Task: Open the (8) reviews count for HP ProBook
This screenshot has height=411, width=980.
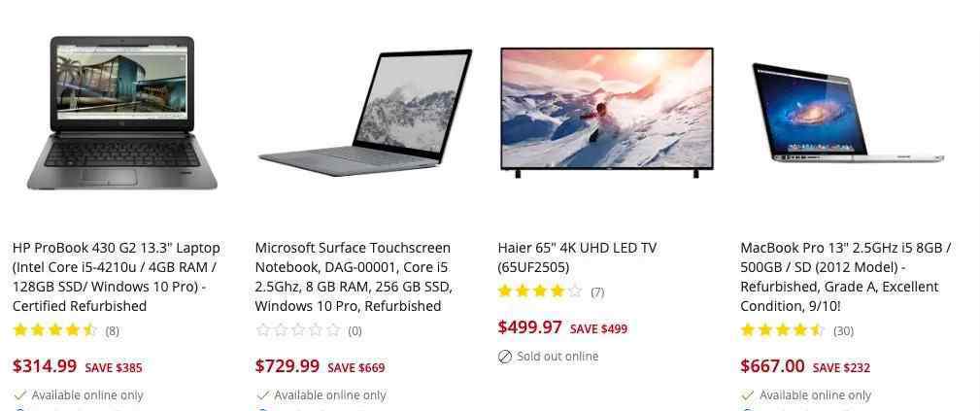Action: [x=112, y=331]
